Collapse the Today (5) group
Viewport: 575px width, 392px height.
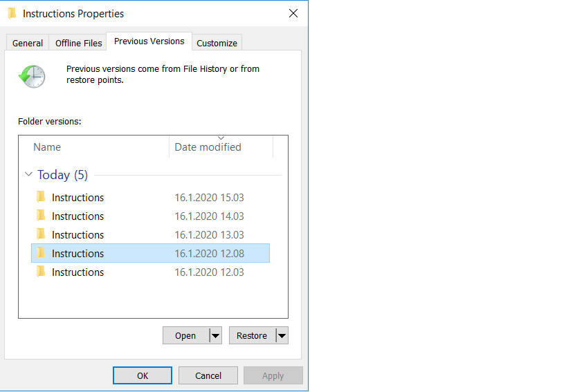[28, 175]
